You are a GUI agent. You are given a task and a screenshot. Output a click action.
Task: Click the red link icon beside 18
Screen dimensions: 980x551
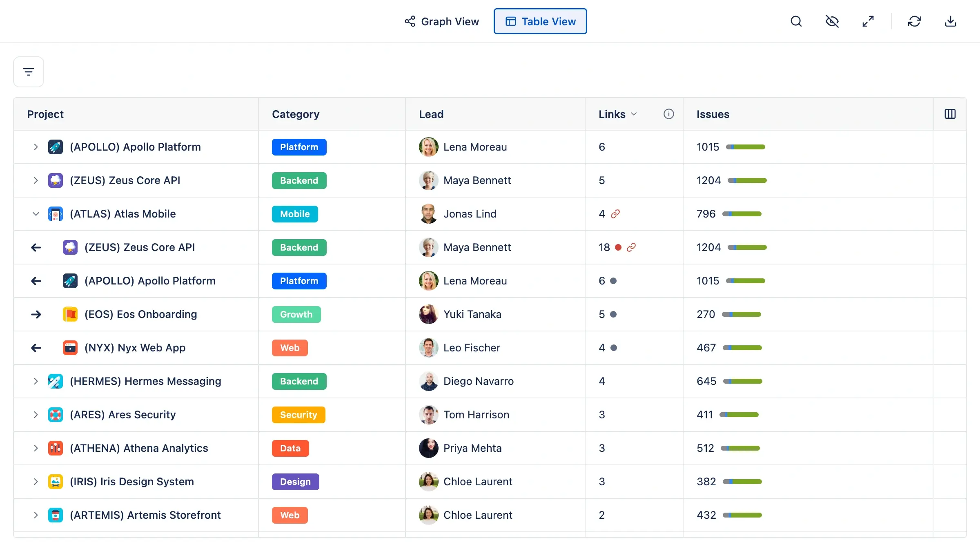click(x=631, y=247)
